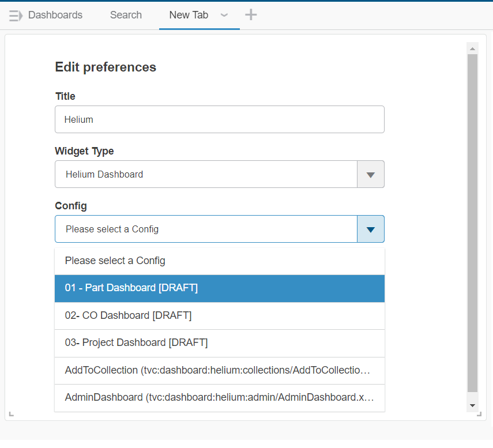The height and width of the screenshot is (448, 493).
Task: Click the bottom-left widget corner handle
Action: tap(12, 413)
